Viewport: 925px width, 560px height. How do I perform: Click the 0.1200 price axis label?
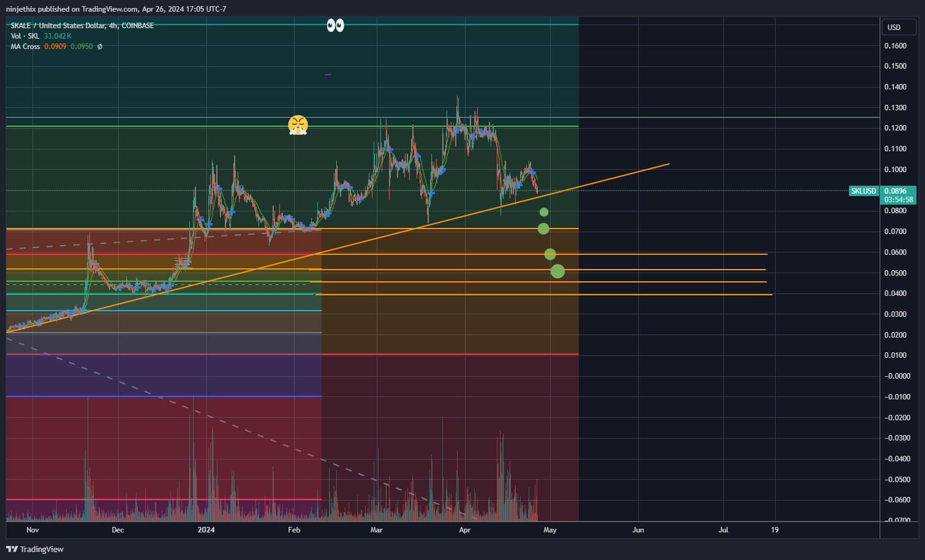point(896,128)
